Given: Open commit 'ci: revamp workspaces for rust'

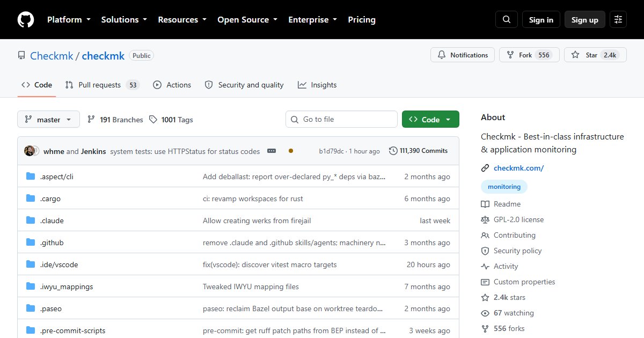Looking at the screenshot, I should click(x=253, y=199).
